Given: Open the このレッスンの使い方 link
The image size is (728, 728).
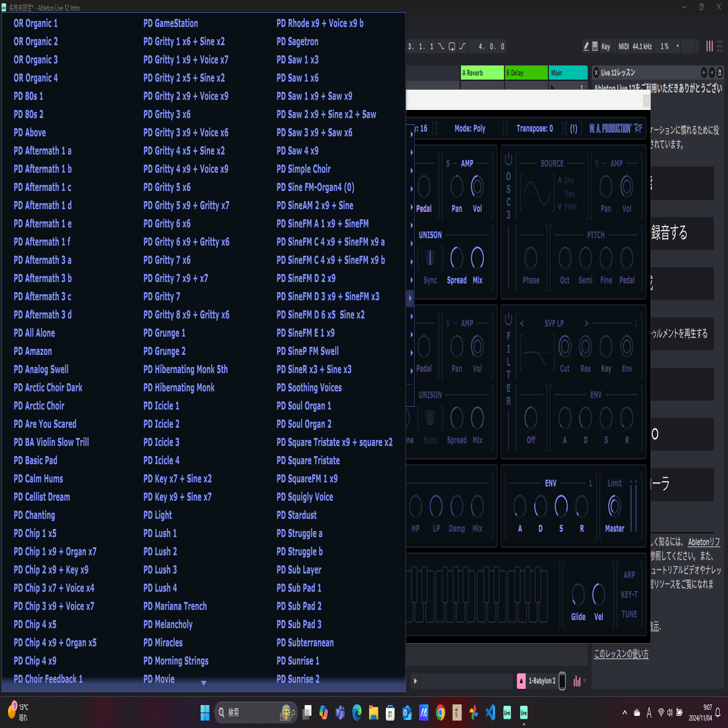Looking at the screenshot, I should pyautogui.click(x=621, y=654).
